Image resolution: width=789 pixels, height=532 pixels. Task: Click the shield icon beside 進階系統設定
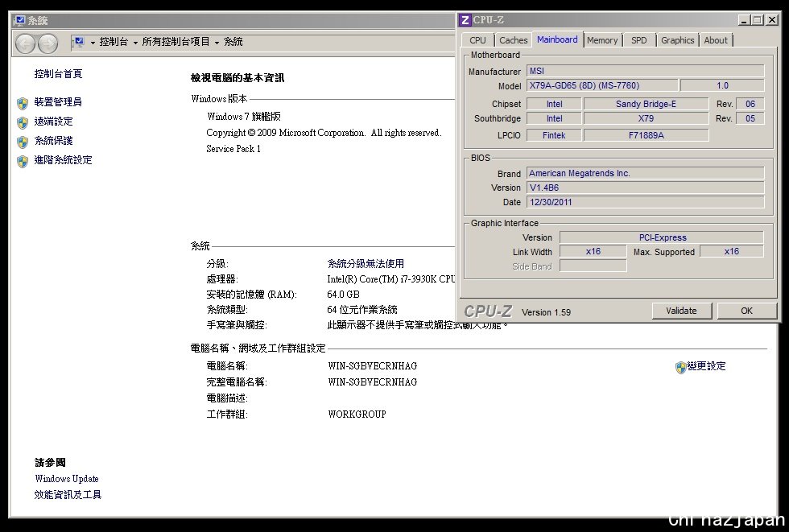[x=23, y=162]
